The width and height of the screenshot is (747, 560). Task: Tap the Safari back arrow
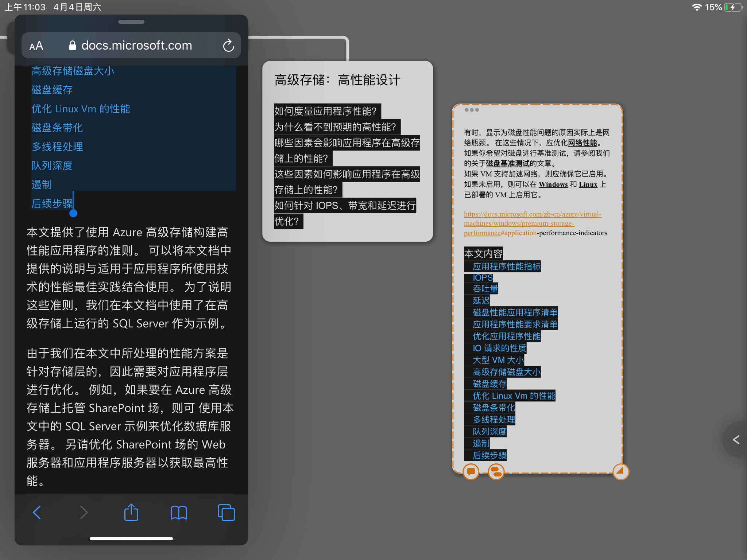click(37, 513)
